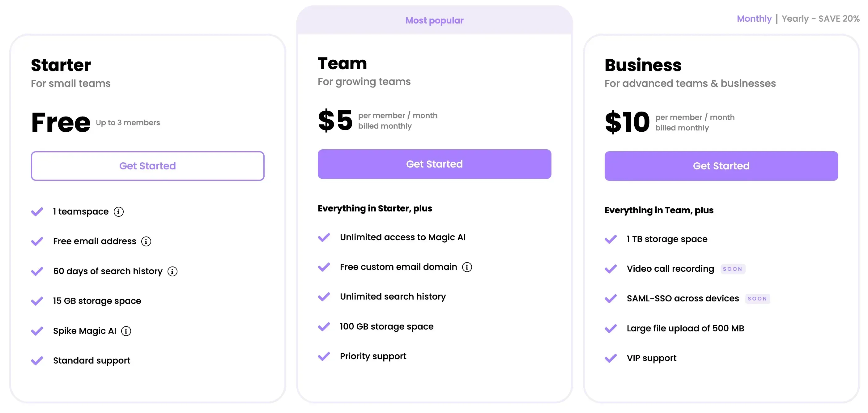This screenshot has width=868, height=413.
Task: Click the Business plan heading
Action: 643,65
